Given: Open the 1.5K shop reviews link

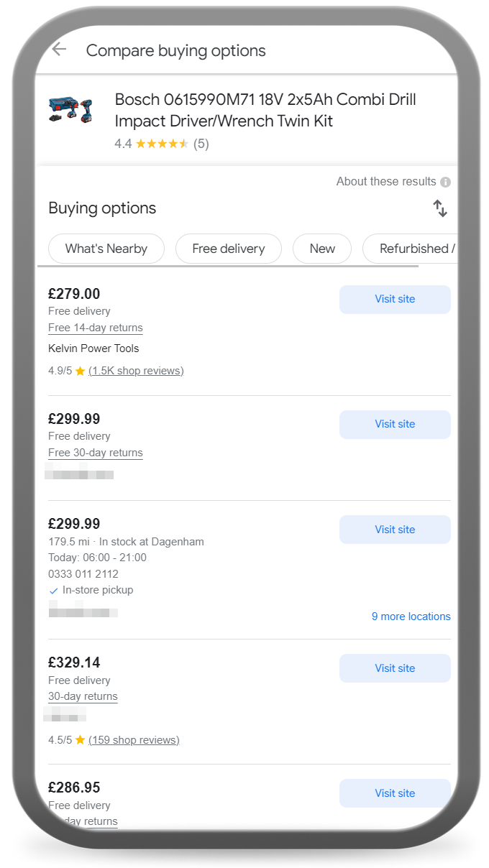Looking at the screenshot, I should tap(136, 371).
